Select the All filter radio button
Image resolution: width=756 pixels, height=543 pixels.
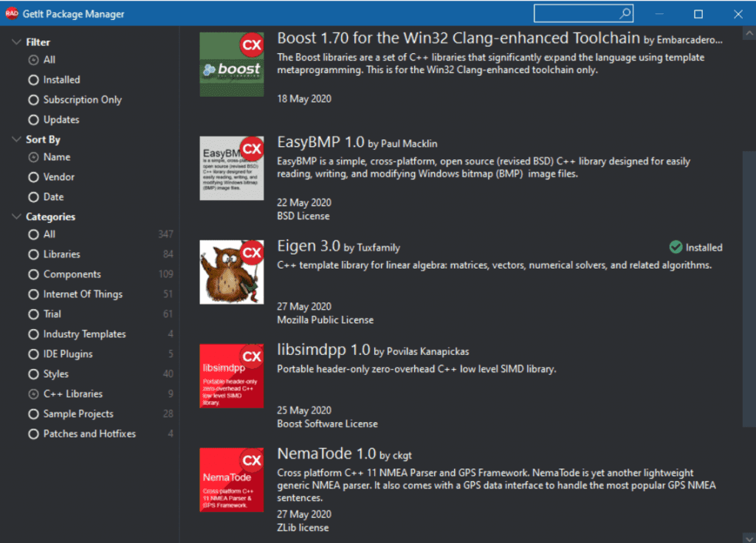tap(33, 60)
